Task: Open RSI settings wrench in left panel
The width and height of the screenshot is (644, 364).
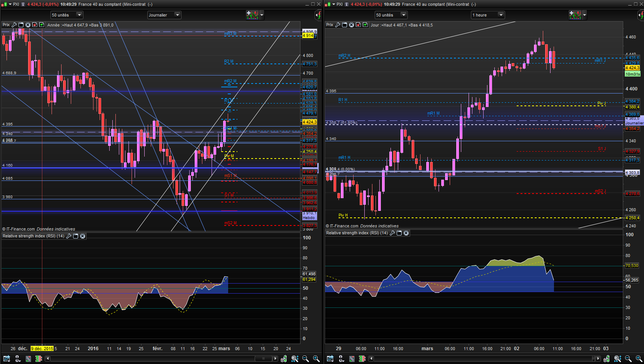Action: point(68,236)
